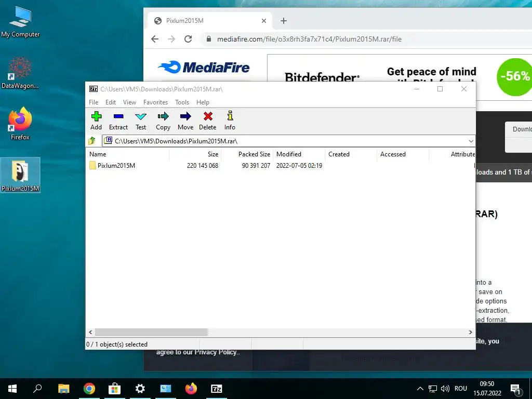Open Settings gear in taskbar
The image size is (532, 399).
(x=140, y=389)
